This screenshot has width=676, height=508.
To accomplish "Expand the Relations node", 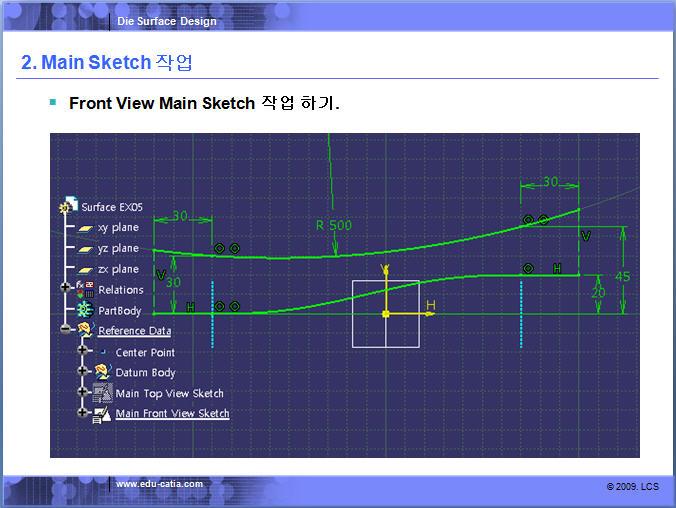I will pyautogui.click(x=66, y=288).
